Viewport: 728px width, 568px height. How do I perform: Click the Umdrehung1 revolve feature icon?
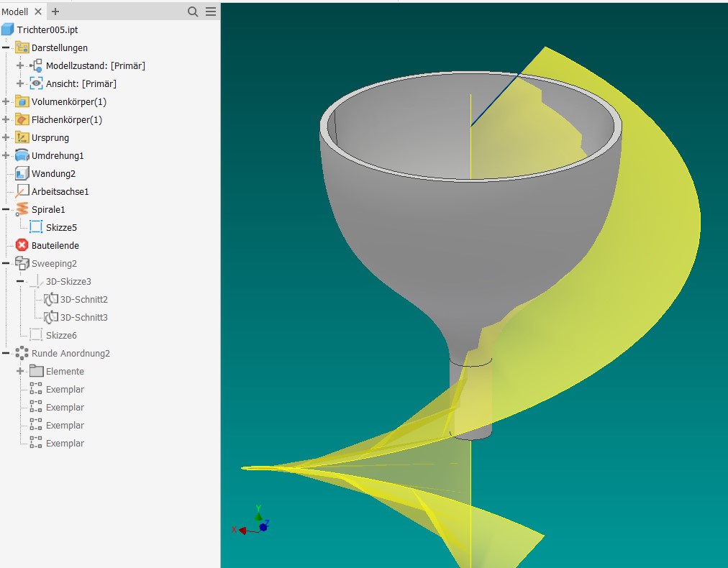click(x=22, y=155)
